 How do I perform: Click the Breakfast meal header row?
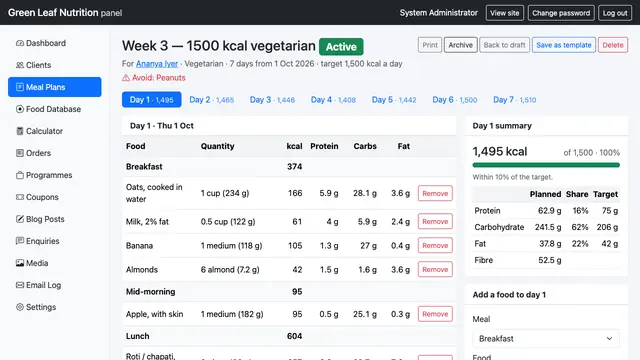tap(289, 167)
